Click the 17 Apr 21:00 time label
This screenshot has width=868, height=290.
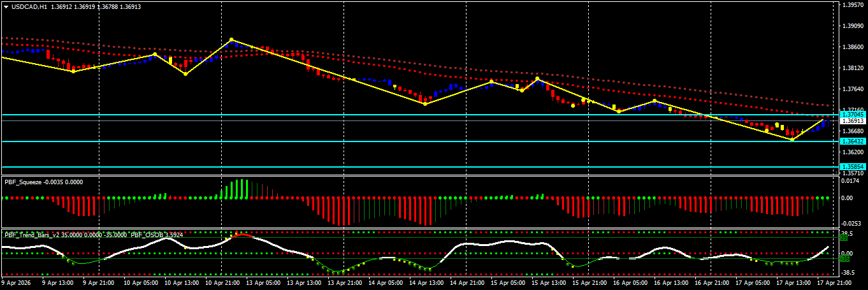click(833, 282)
